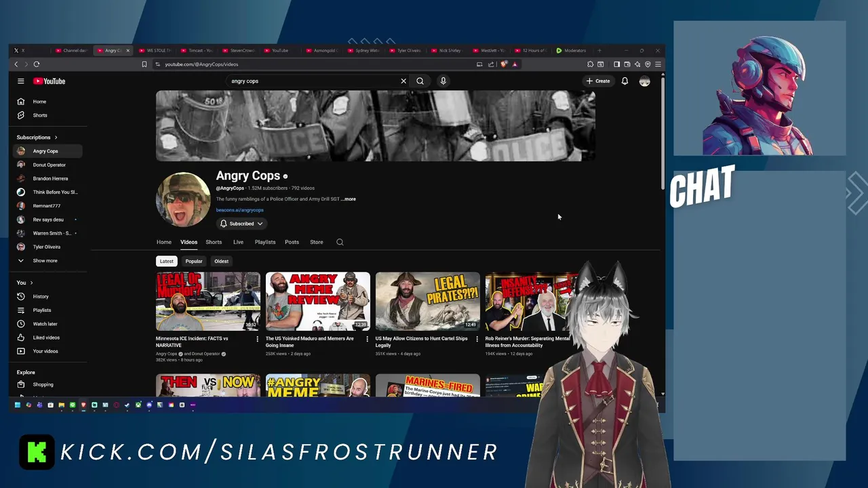Click the browser address bar URL

[201, 64]
